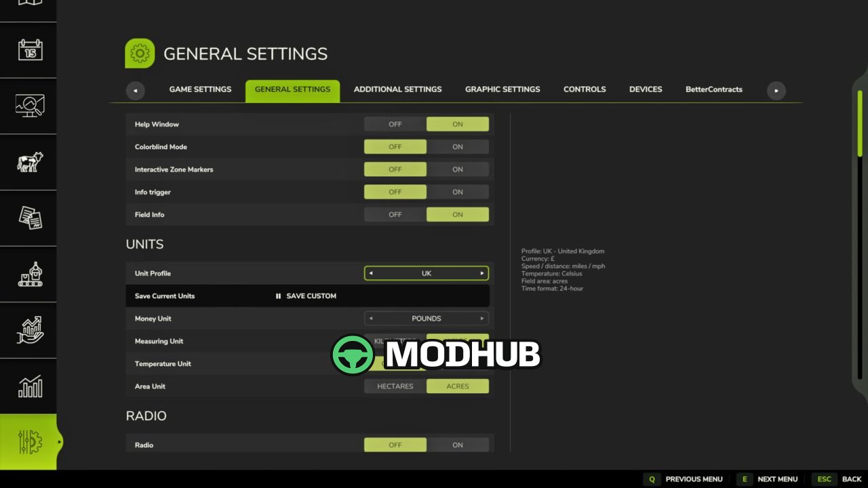Open the map page in sidebar
The image size is (868, 488).
(x=30, y=3)
